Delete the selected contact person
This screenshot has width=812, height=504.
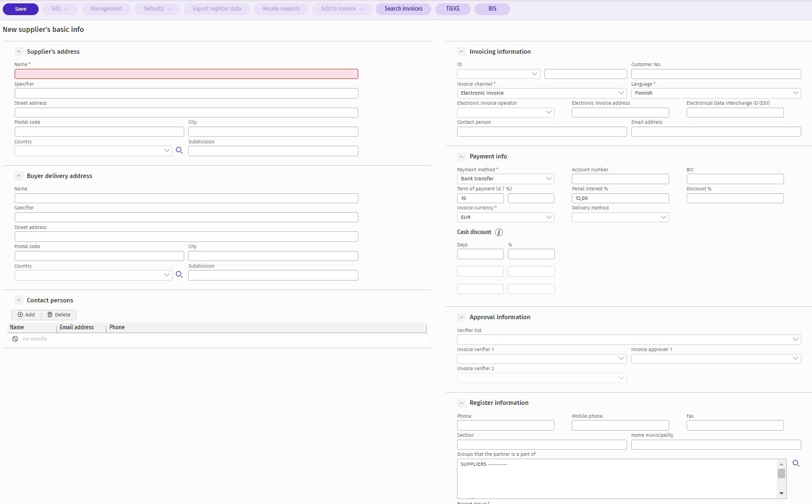(x=59, y=315)
